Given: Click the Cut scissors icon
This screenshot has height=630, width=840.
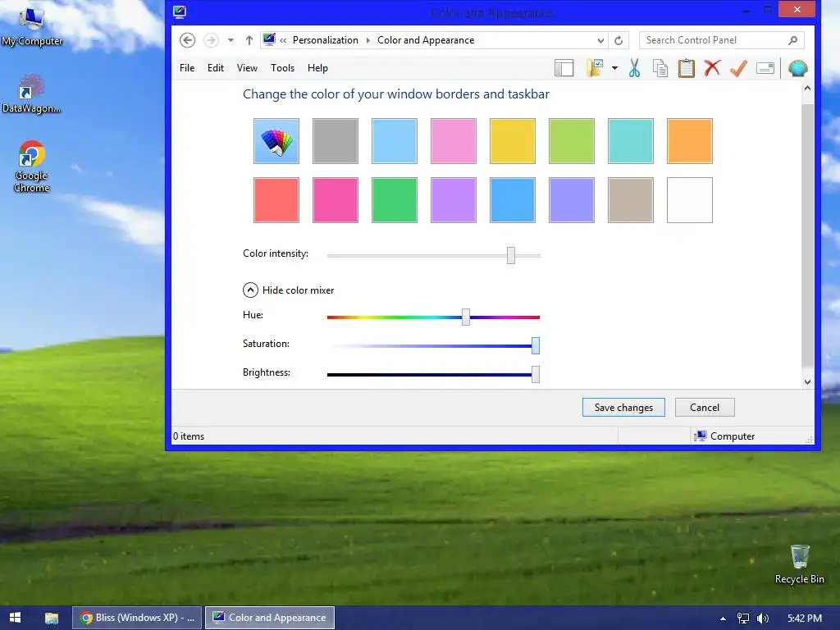Looking at the screenshot, I should pos(634,68).
